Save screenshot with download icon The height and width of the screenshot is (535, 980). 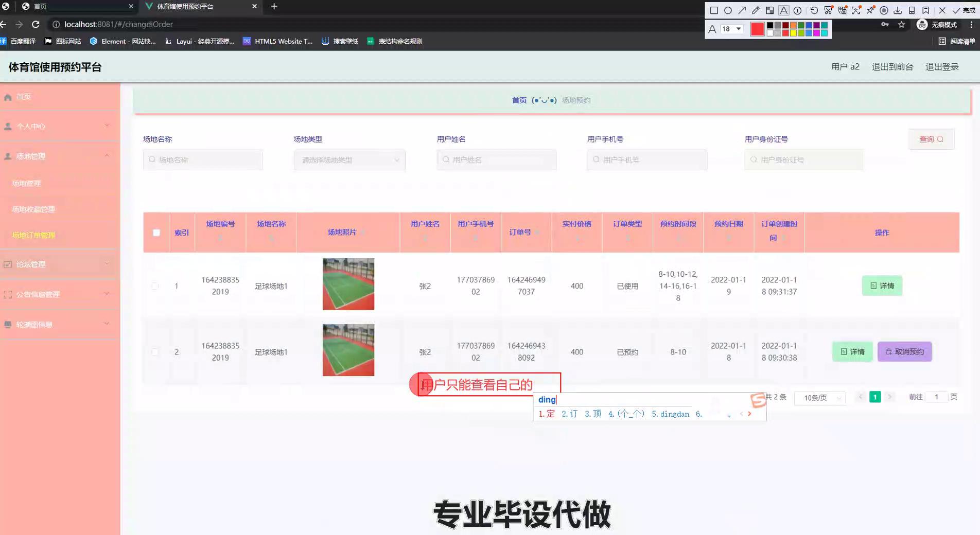coord(898,10)
